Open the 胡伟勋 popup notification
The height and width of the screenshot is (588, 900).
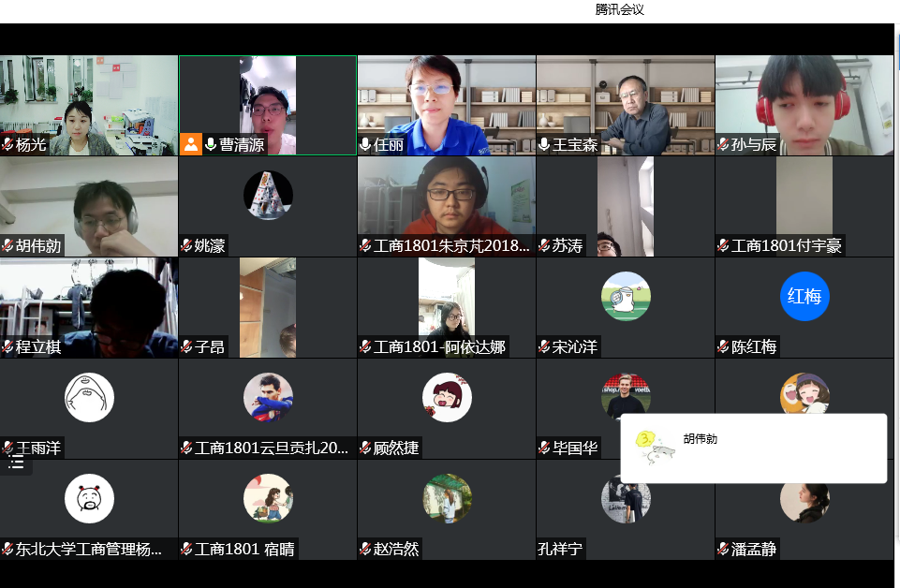(x=753, y=448)
